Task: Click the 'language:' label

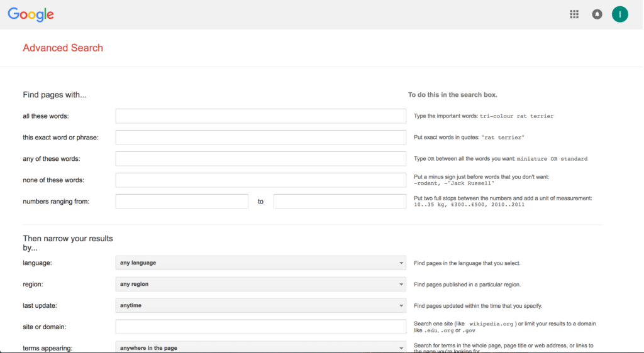Action: (37, 263)
